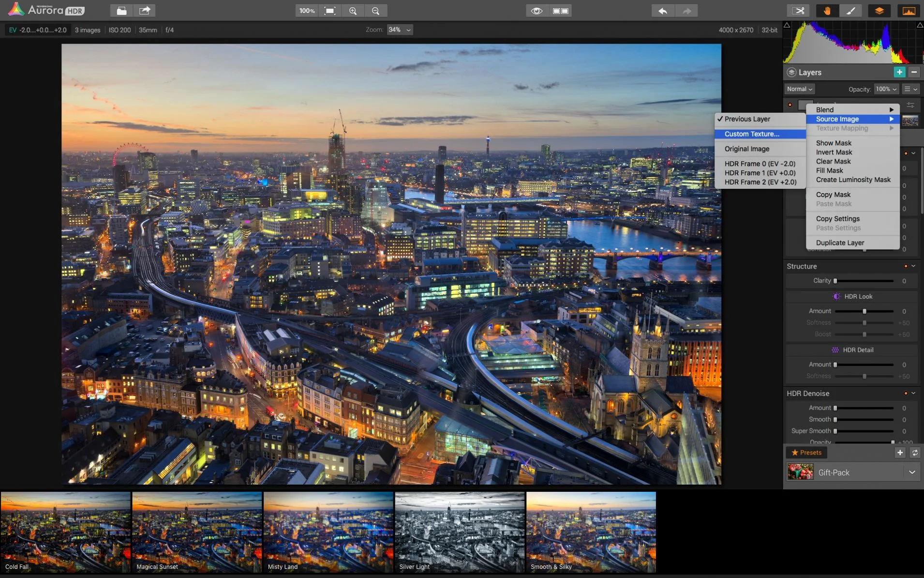
Task: Select Duplicate Layer in the context menu
Action: point(840,243)
